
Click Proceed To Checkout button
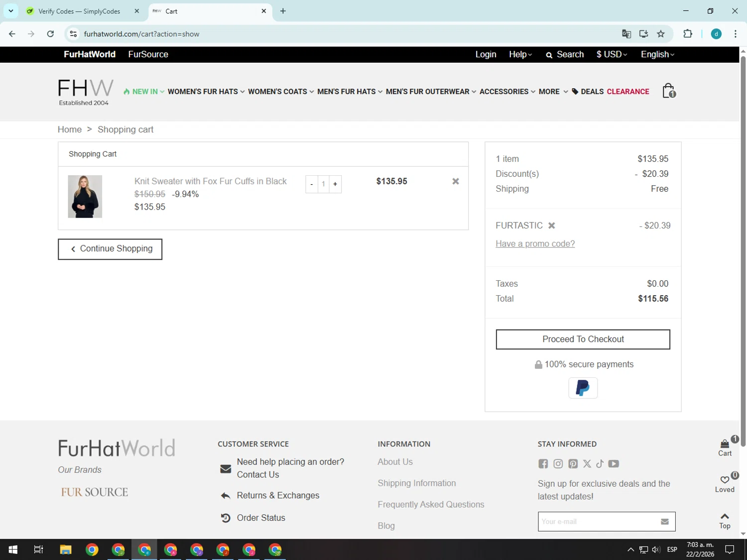point(583,339)
